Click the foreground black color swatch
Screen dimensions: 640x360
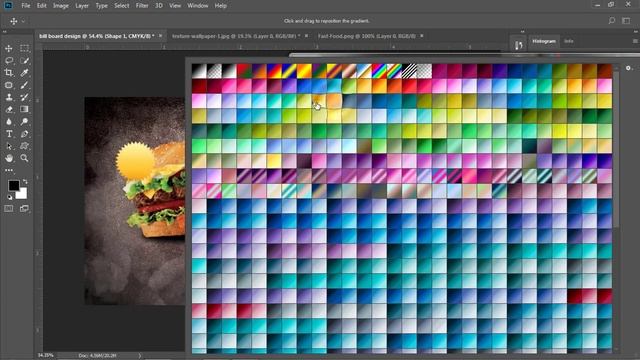click(13, 186)
